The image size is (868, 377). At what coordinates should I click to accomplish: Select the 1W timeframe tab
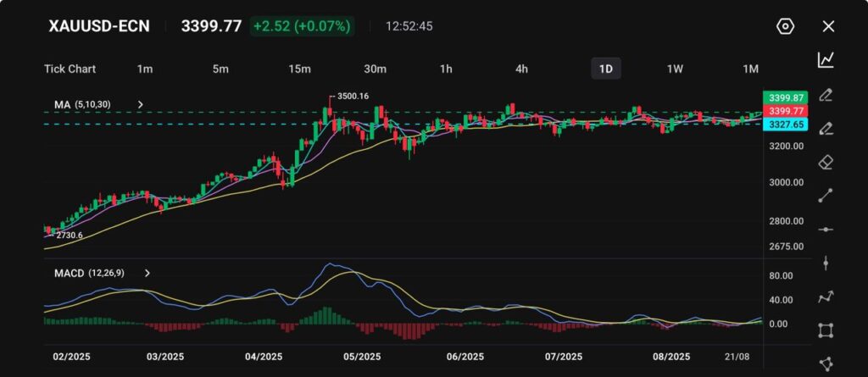point(675,69)
